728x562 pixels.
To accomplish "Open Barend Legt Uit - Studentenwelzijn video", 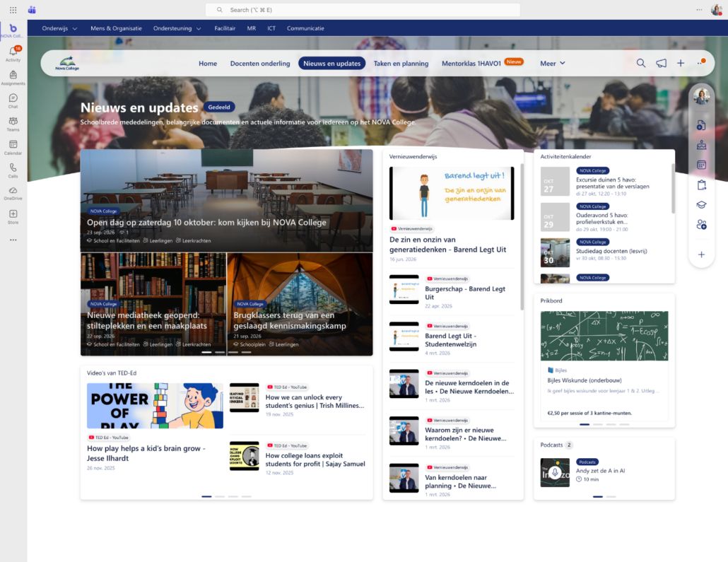I will (452, 339).
